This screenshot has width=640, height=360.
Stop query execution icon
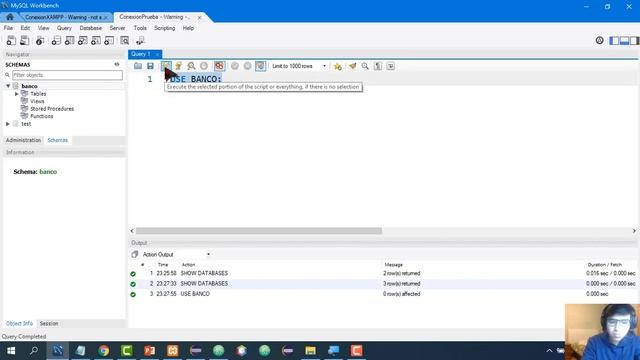coord(204,66)
